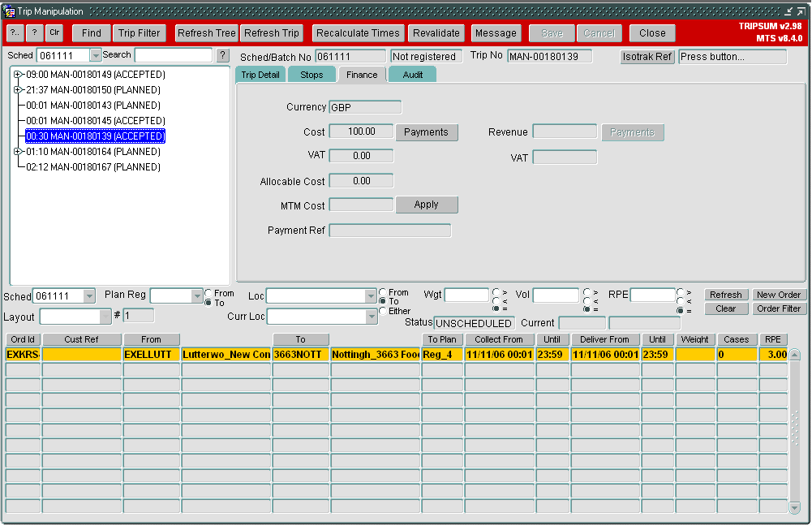
Task: Expand trip 09:00 MAN-00180149 node
Action: [18, 75]
